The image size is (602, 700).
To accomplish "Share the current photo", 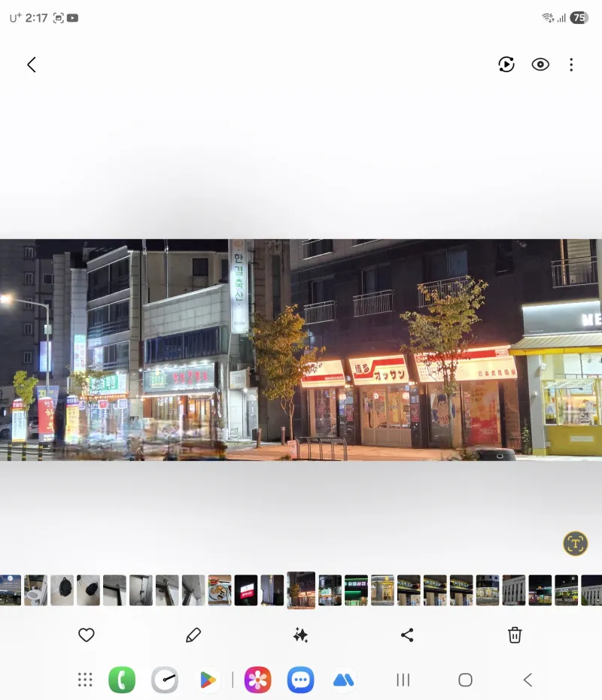I will pos(407,635).
